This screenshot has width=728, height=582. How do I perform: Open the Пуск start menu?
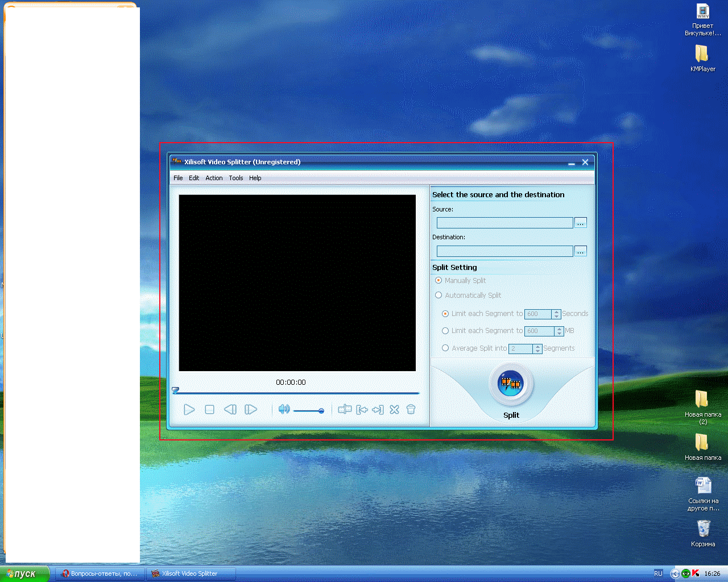tap(24, 573)
